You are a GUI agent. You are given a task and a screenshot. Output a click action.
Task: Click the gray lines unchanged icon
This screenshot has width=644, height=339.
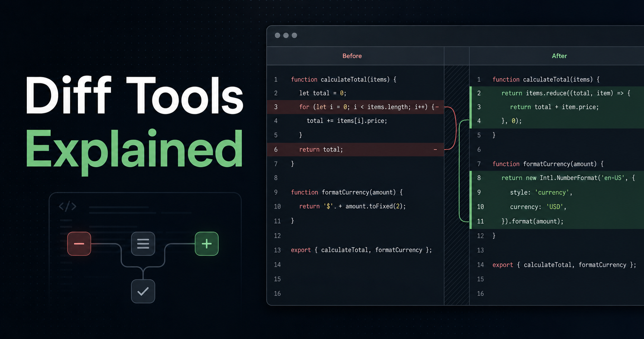click(x=143, y=244)
